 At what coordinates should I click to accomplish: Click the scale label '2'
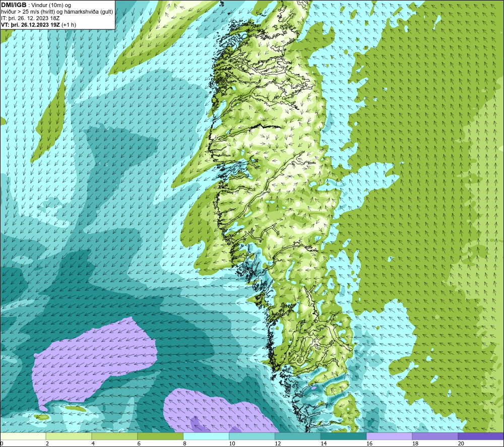pos(47,443)
